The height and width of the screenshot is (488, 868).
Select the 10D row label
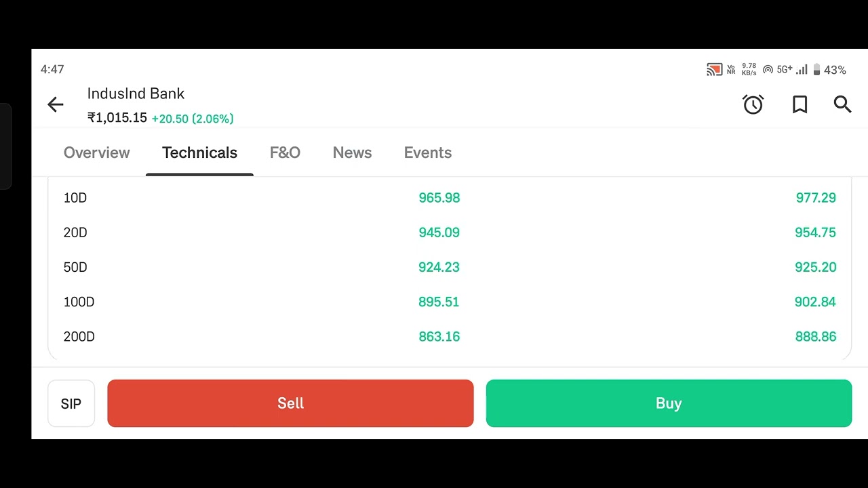click(75, 198)
